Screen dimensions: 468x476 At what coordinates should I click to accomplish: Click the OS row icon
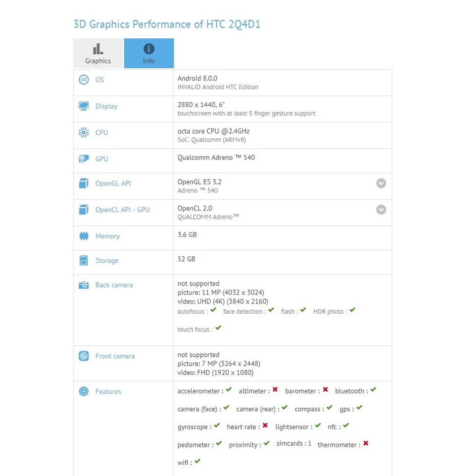point(84,80)
